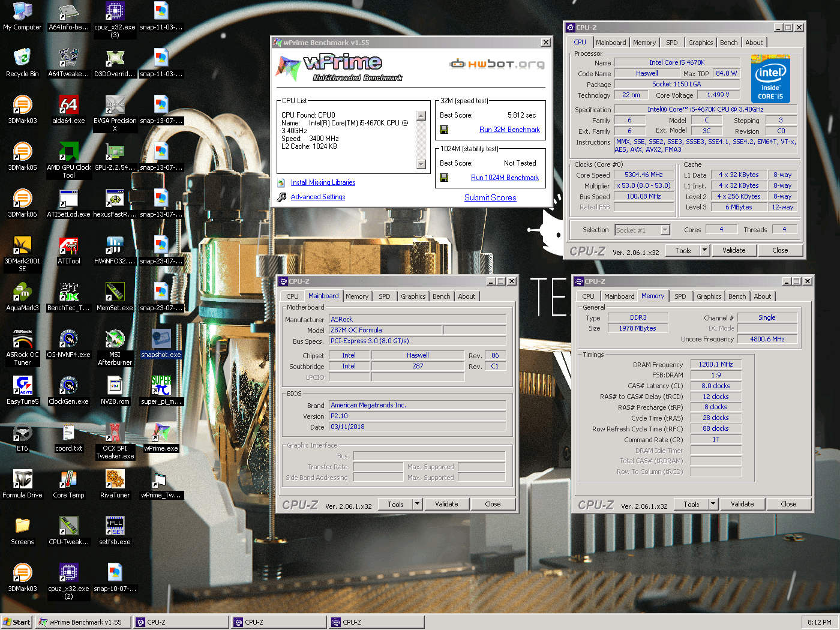Click the DRAM Frequency 1200.1 MHz value
Screen dimensions: 840x630
pyautogui.click(x=716, y=364)
